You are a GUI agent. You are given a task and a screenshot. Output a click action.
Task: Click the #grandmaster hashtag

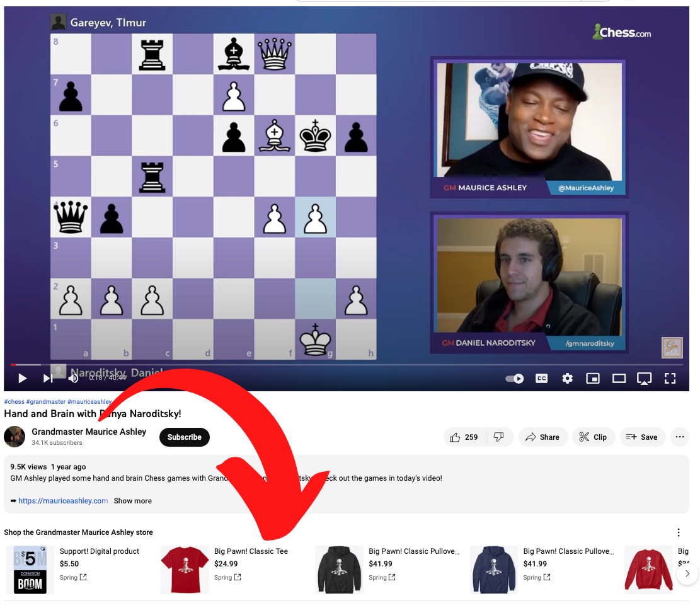click(x=46, y=402)
